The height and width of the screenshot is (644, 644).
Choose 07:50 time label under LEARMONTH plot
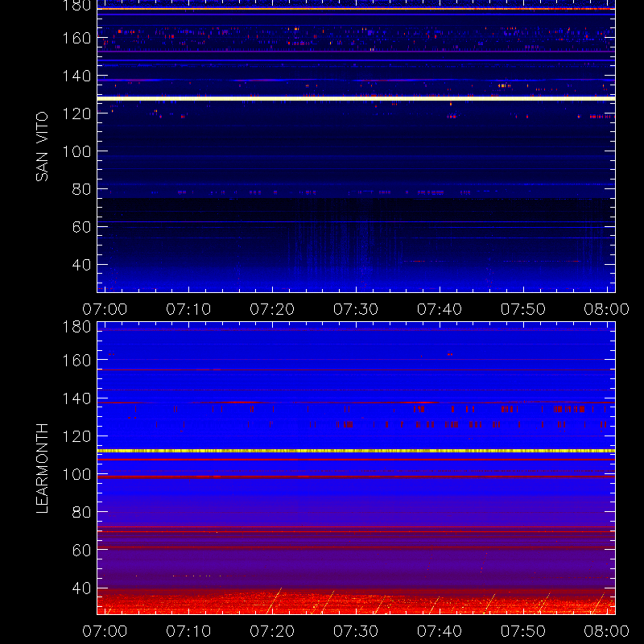pyautogui.click(x=523, y=631)
